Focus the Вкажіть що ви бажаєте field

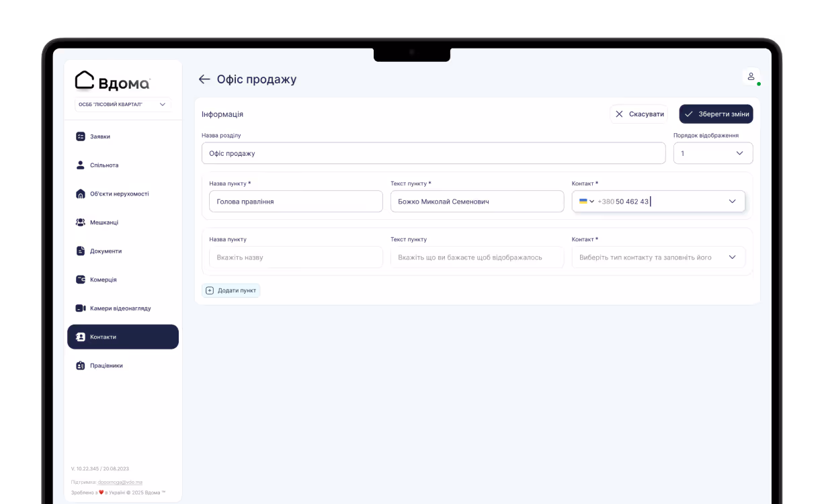(477, 257)
